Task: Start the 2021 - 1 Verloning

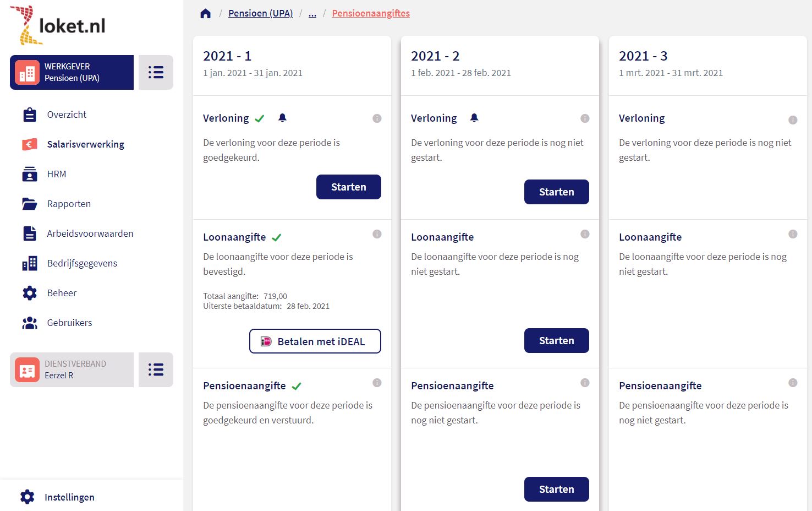Action: 348,187
